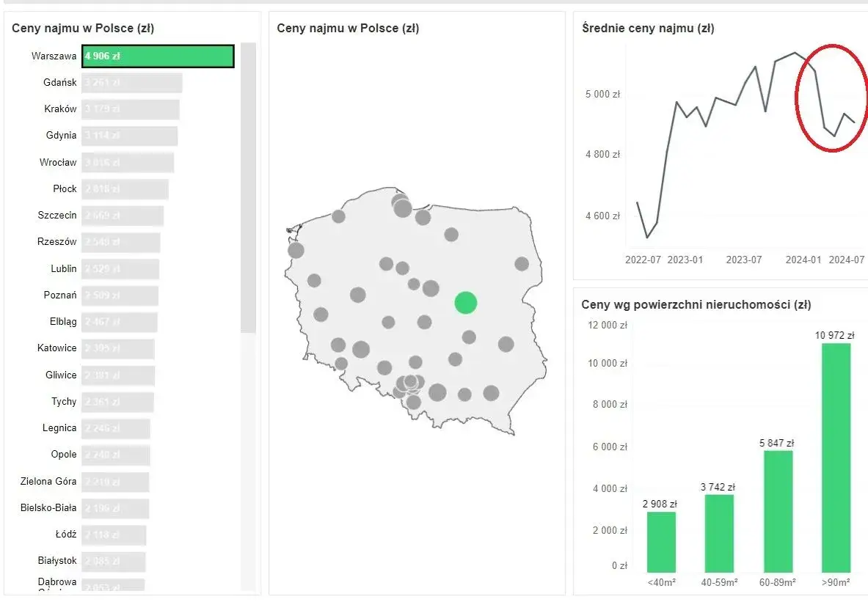
Task: Select the Katowice bar in the ranking
Action: [x=118, y=348]
